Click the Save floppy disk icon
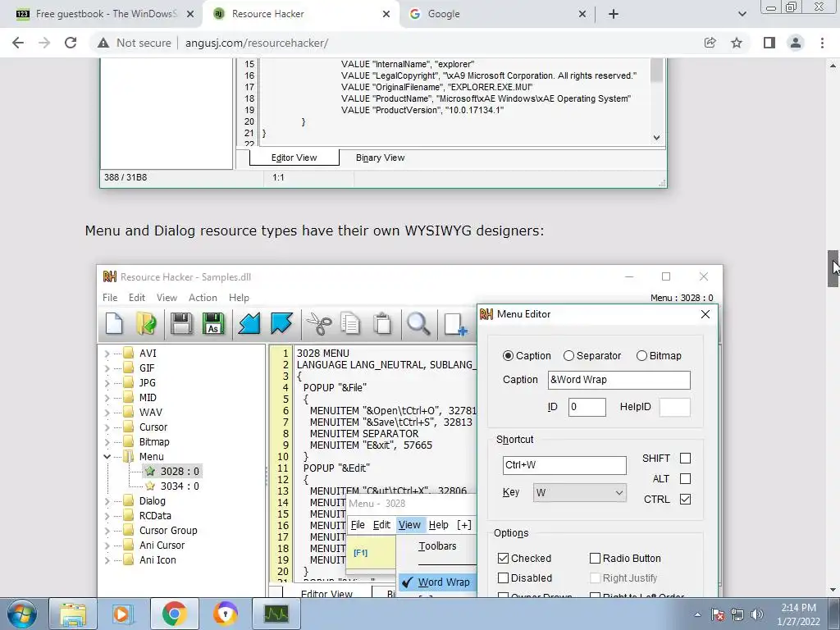 coord(181,324)
